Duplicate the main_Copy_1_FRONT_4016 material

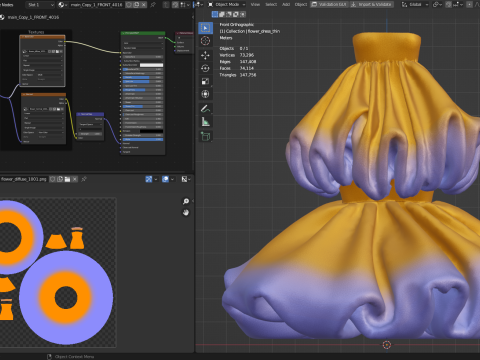point(136,5)
